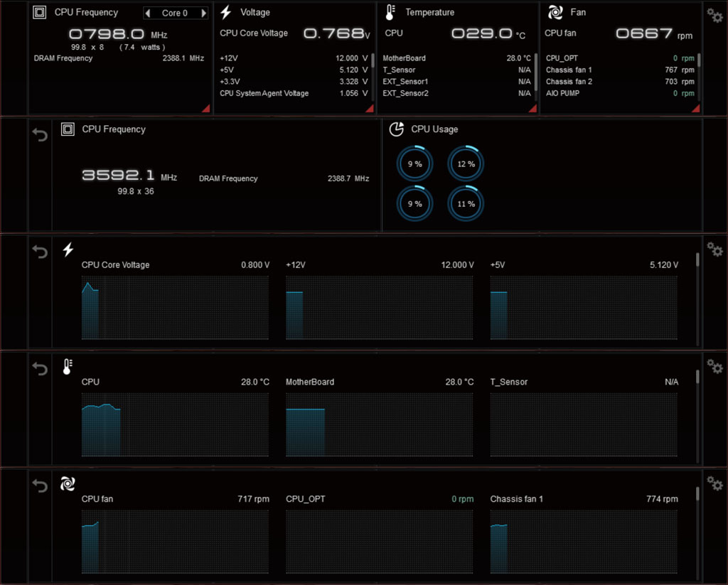
Task: Select the EXT_Sensor2 row in Temperature list
Action: click(457, 93)
